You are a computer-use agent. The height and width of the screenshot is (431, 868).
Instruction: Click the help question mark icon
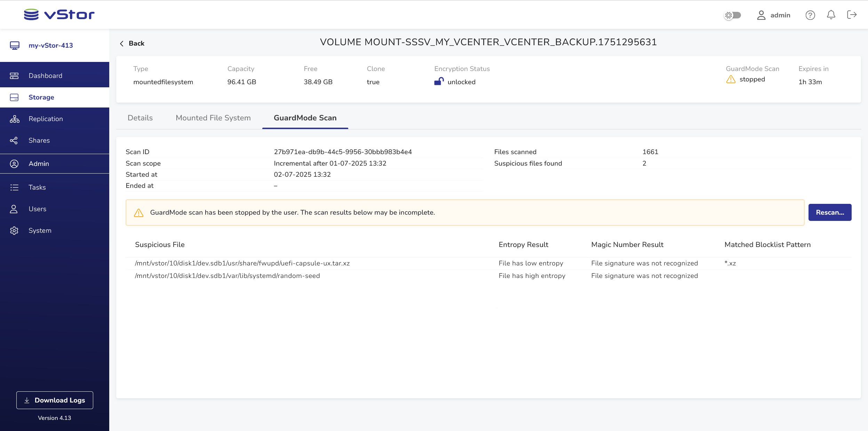pyautogui.click(x=810, y=15)
